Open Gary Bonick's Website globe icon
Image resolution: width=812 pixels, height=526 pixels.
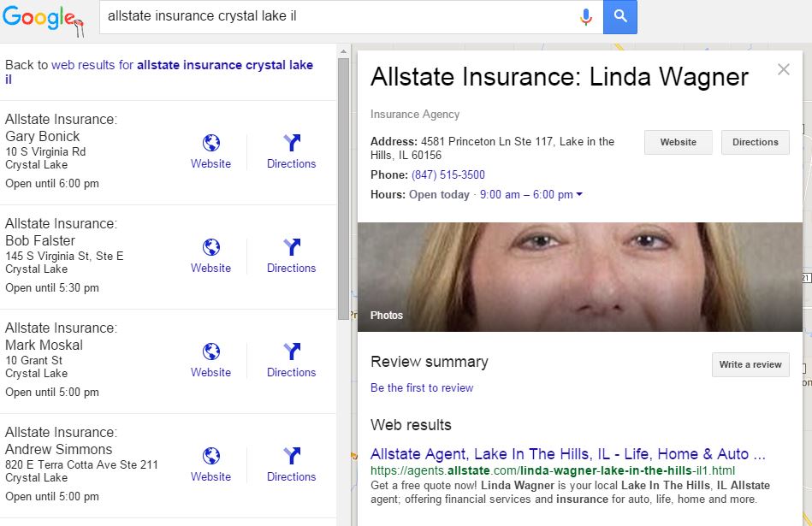[x=210, y=144]
